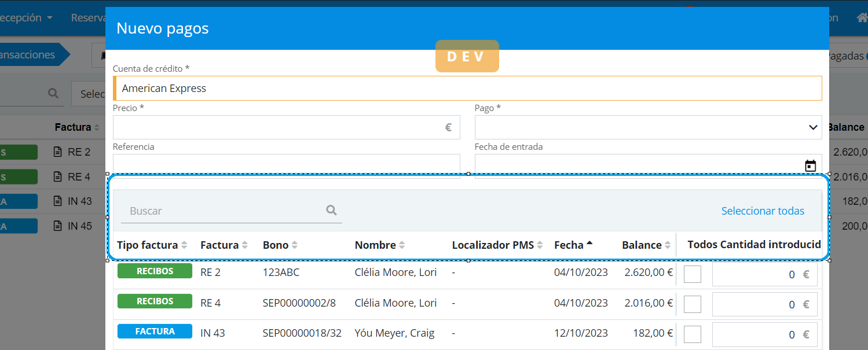This screenshot has width=868, height=350.
Task: Open the Pago dropdown
Action: [x=647, y=127]
